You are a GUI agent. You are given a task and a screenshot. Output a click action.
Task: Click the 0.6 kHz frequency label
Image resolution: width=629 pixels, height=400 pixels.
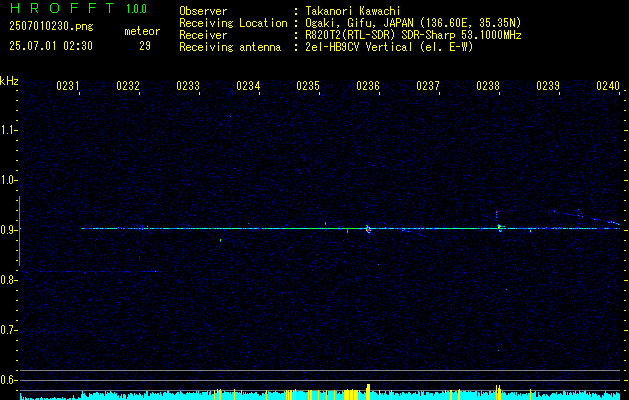[x=8, y=380]
